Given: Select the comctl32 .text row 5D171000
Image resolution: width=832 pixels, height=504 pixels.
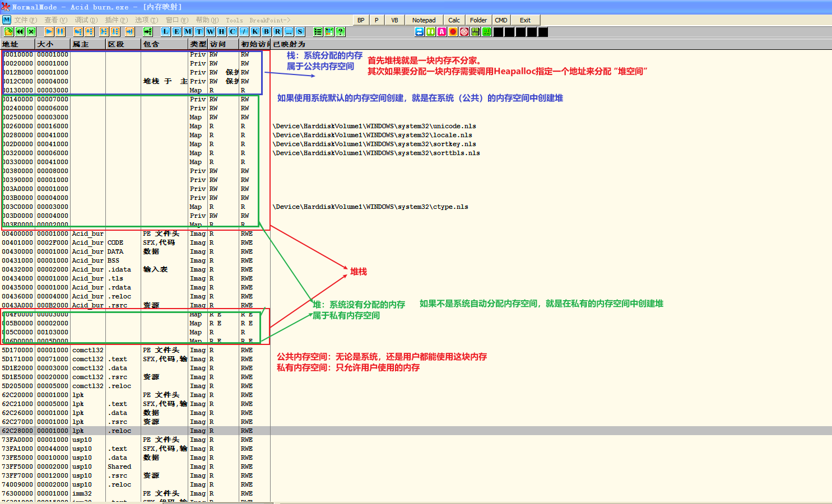Looking at the screenshot, I should [416, 359].
